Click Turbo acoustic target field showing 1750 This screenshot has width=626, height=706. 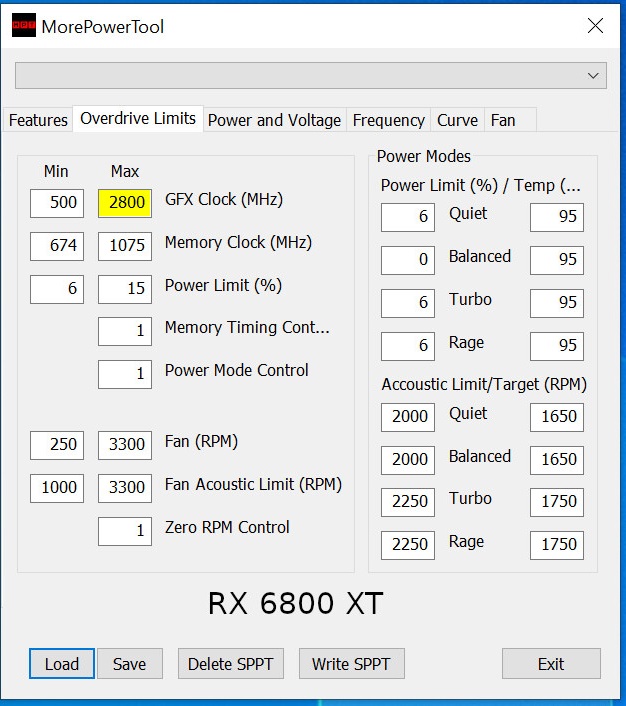tap(557, 502)
